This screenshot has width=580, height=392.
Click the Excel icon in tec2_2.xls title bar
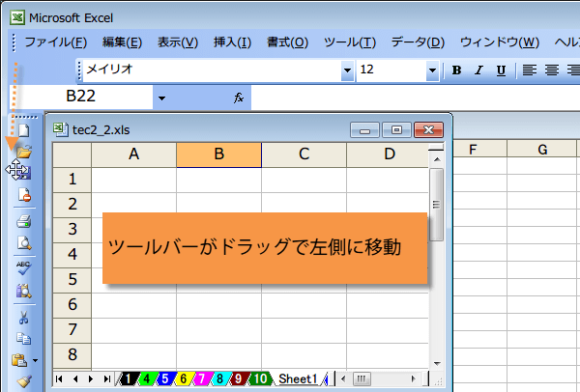[60, 129]
